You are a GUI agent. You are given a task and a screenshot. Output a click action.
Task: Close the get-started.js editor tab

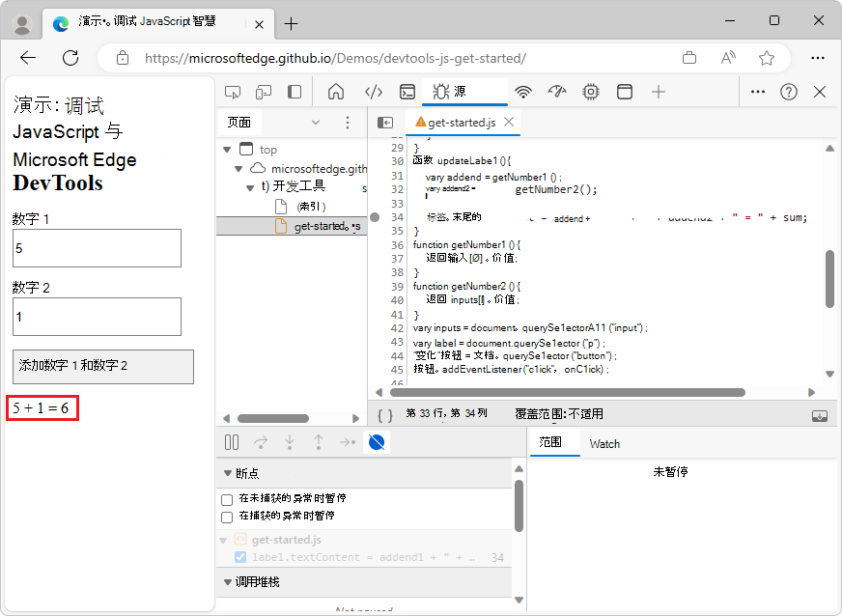(x=509, y=122)
